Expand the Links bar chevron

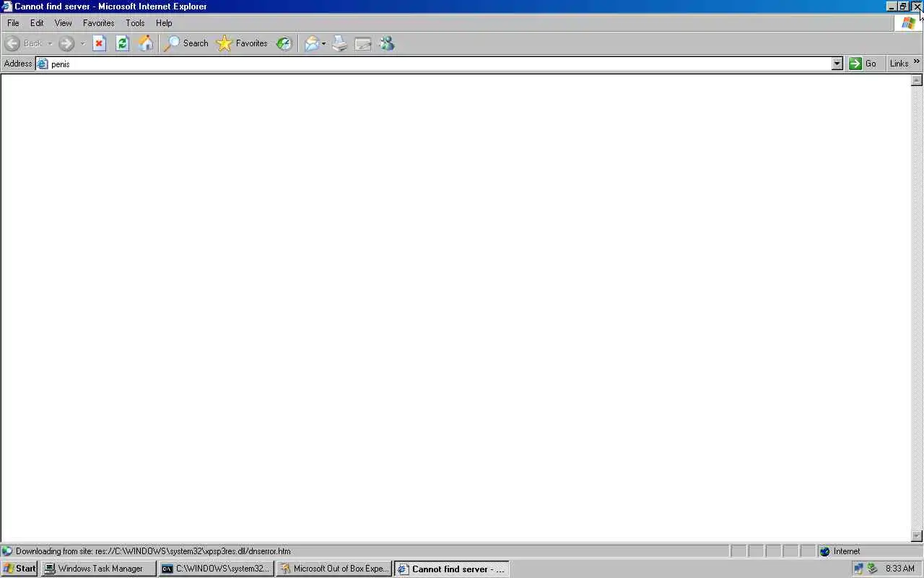tap(916, 62)
